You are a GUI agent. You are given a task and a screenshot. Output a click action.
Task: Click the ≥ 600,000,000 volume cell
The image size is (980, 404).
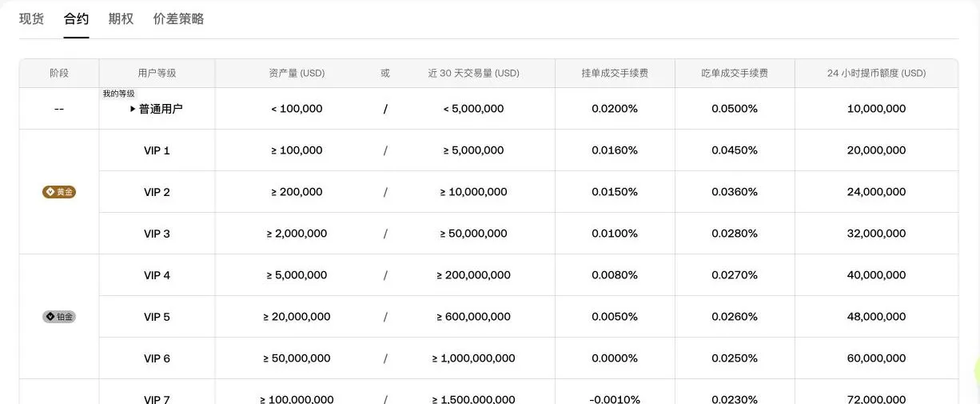(473, 317)
